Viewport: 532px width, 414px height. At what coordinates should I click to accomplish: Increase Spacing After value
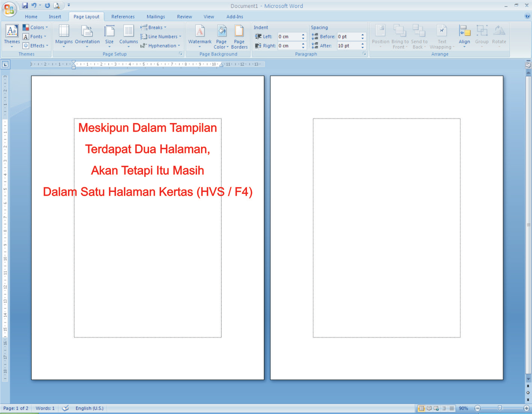(x=363, y=44)
